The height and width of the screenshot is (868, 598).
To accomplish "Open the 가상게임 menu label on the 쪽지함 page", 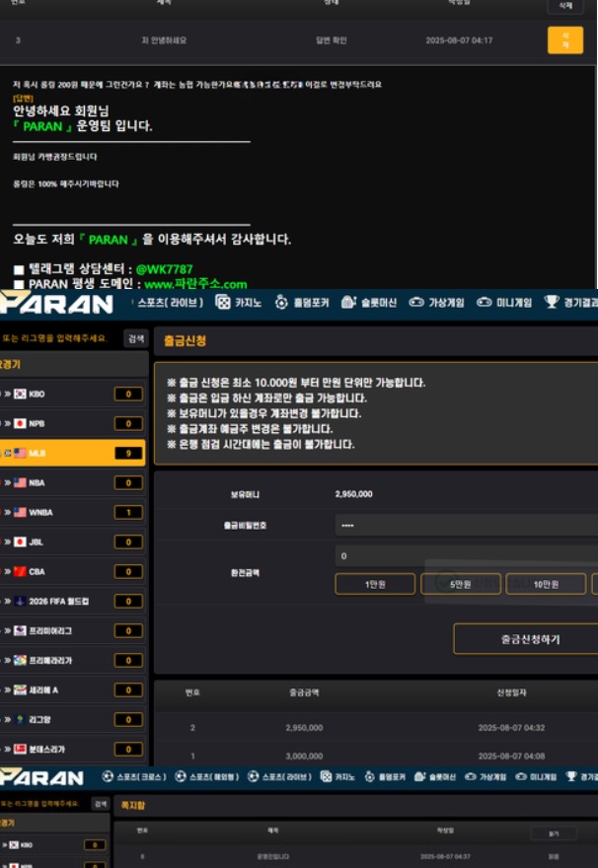I will click(492, 777).
